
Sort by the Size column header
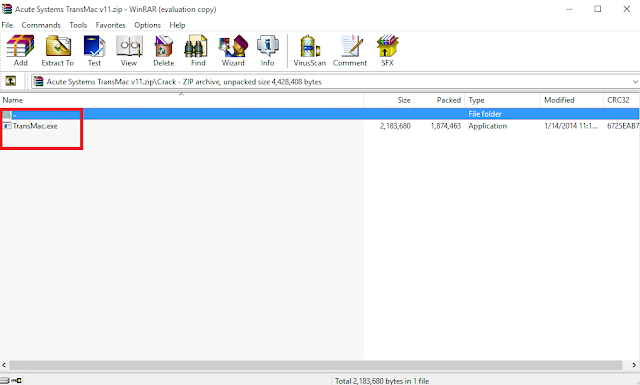coord(389,100)
